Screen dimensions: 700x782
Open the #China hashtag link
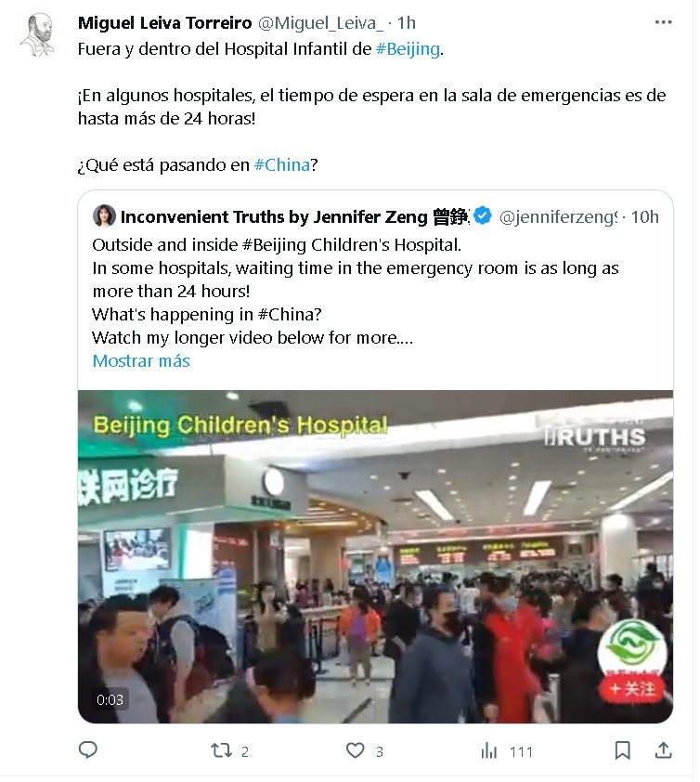(282, 165)
